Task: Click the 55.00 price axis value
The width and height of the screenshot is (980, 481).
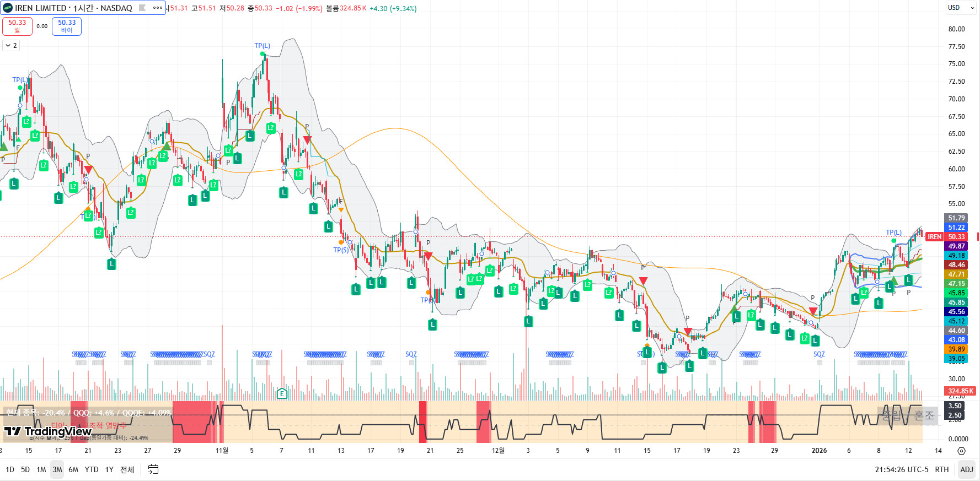Action: 956,204
